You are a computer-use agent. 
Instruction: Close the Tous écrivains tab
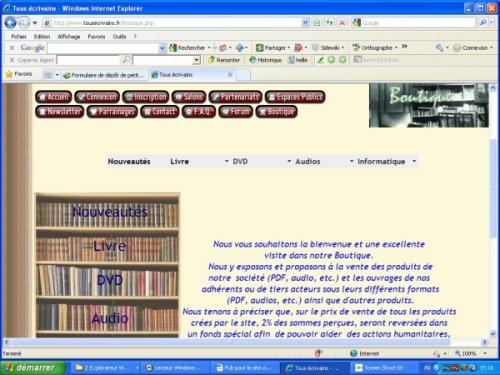click(x=230, y=75)
